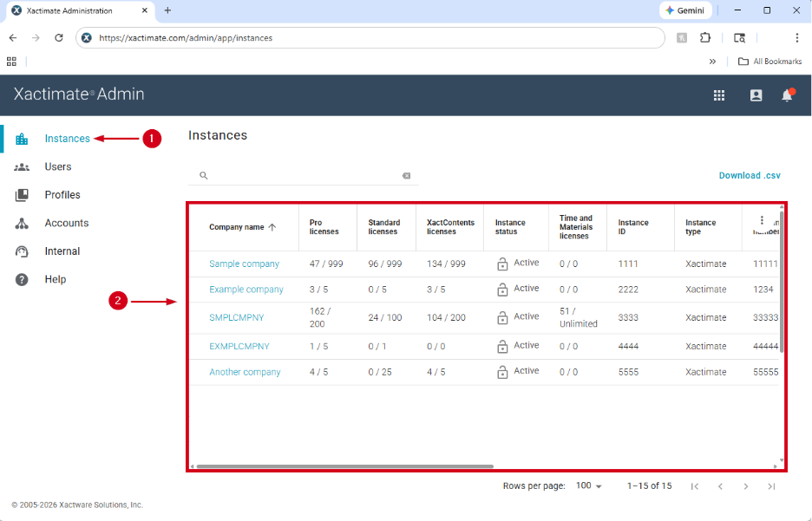The width and height of the screenshot is (812, 521).
Task: Click the Pro licenses column header
Action: tap(324, 227)
